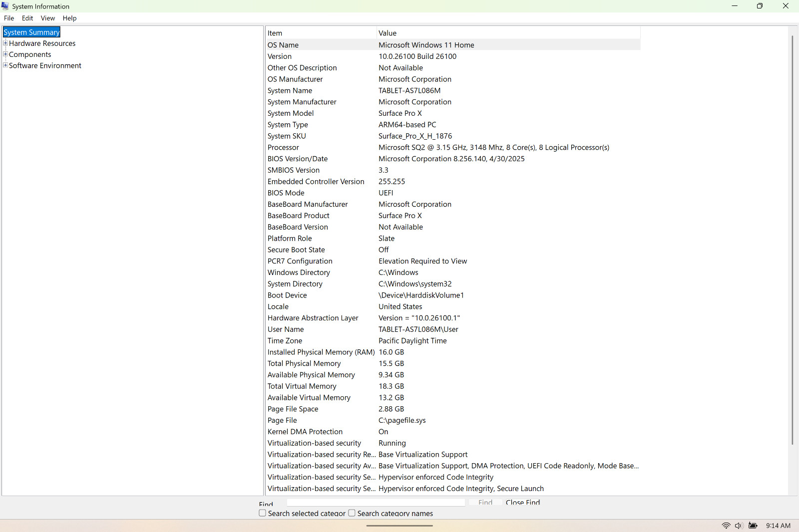The width and height of the screenshot is (799, 532).
Task: Click the speaker volume tray icon
Action: (x=739, y=526)
